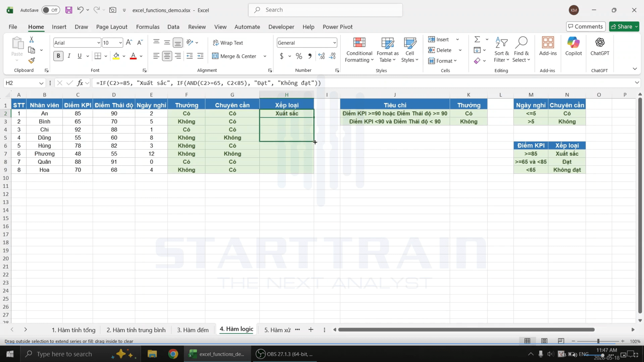Click the Save icon in title bar

[x=68, y=10]
